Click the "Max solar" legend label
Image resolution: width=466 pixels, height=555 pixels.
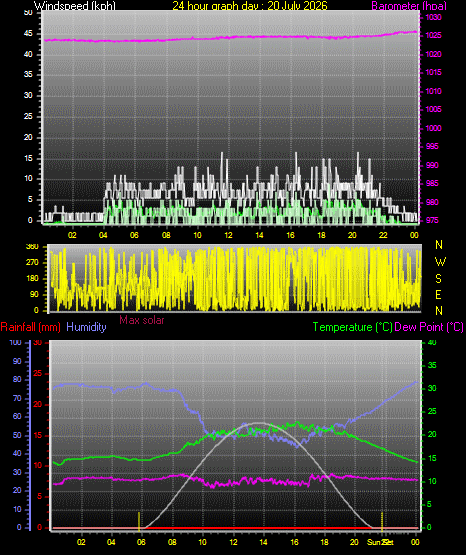coord(142,320)
